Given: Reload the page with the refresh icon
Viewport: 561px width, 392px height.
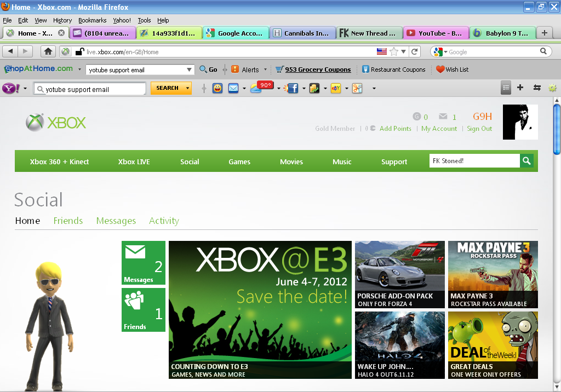Looking at the screenshot, I should (x=415, y=51).
